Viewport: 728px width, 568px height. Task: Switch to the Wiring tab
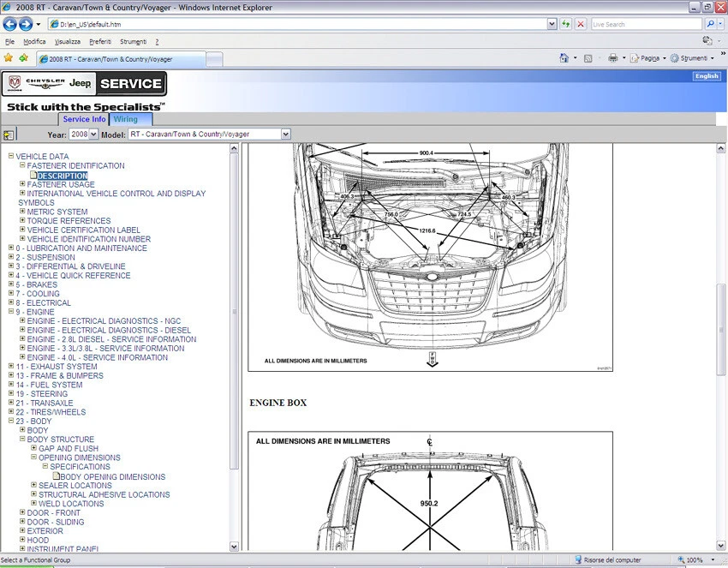pyautogui.click(x=126, y=119)
